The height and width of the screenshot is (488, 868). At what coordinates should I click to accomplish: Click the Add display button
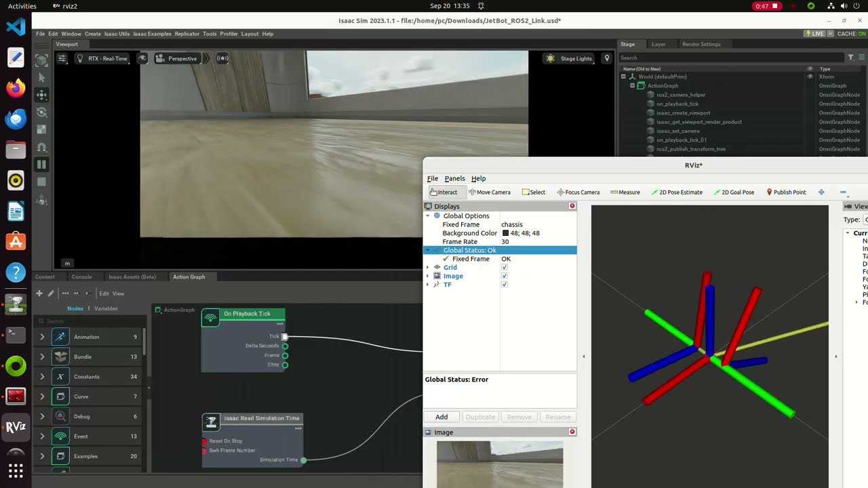click(441, 417)
